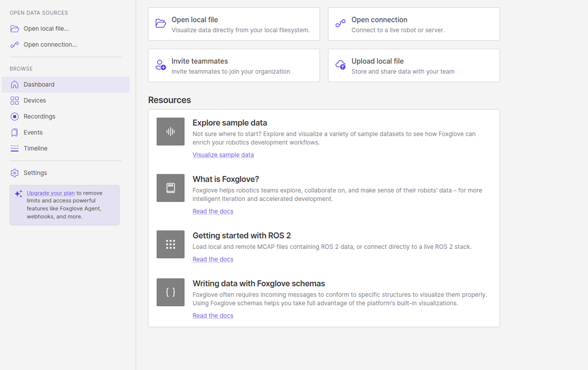Screen dimensions: 588x370
Task: Click the Upload local file cloud icon
Action: pos(341,65)
